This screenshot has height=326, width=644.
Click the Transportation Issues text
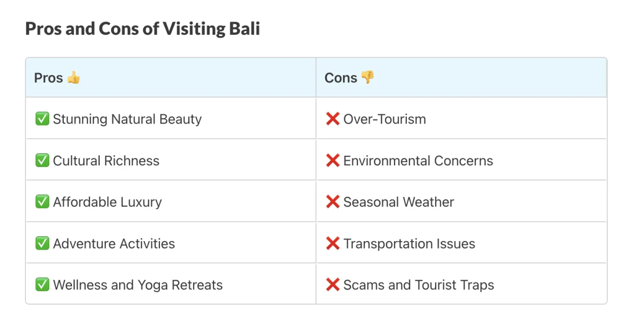point(409,244)
